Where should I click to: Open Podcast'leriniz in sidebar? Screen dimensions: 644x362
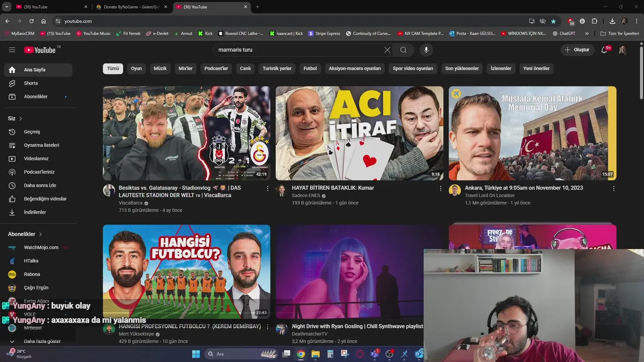point(38,172)
